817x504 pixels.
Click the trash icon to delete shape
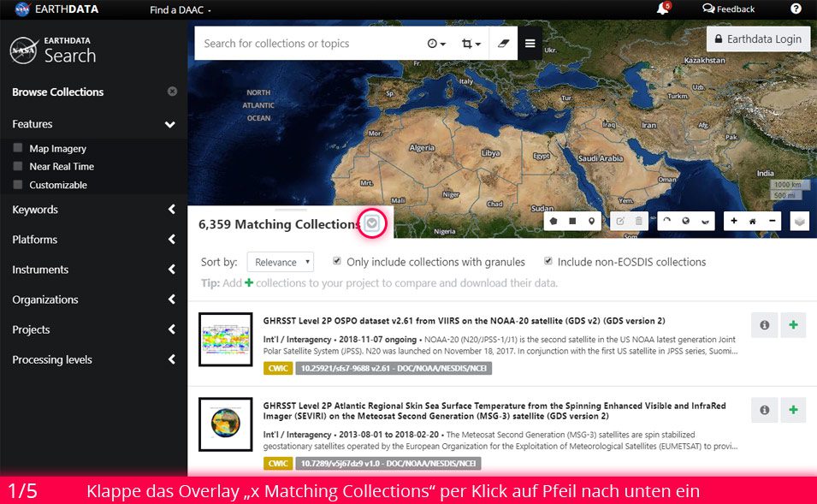[x=639, y=221]
